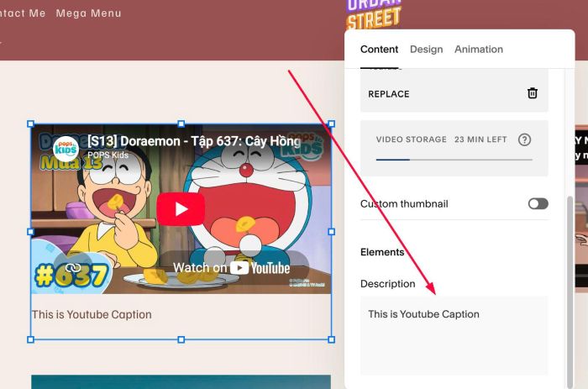This screenshot has width=588, height=389.
Task: Click the REPLACE button
Action: pyautogui.click(x=389, y=94)
